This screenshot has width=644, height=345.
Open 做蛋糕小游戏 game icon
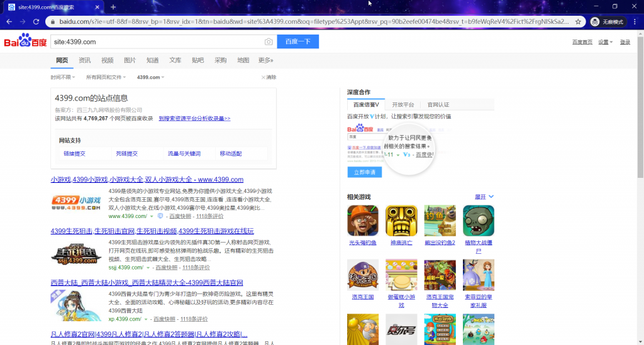pyautogui.click(x=401, y=275)
